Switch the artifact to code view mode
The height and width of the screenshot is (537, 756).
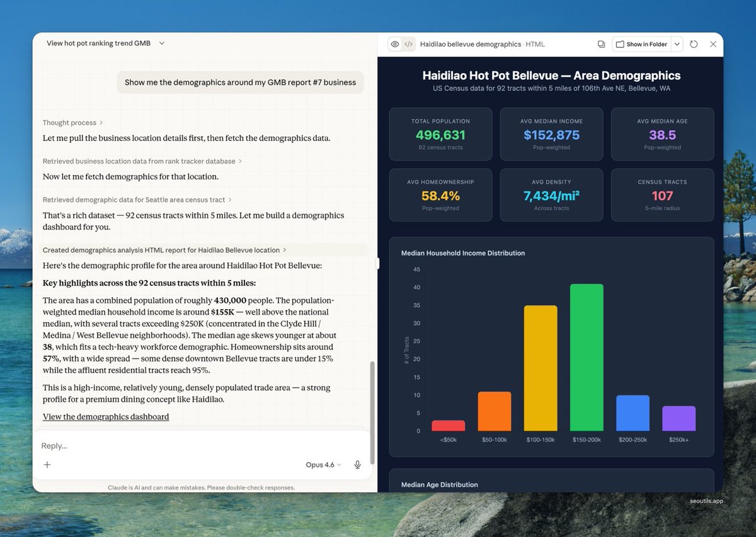tap(408, 44)
